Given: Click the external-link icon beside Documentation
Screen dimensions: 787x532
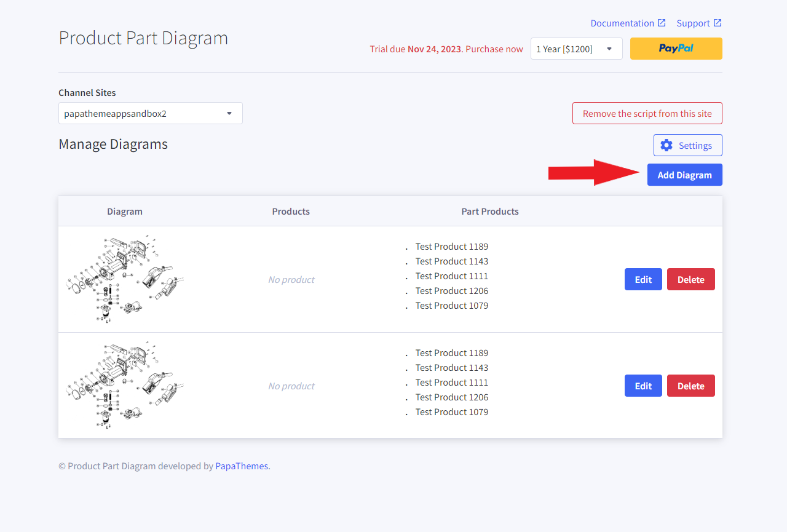Looking at the screenshot, I should click(x=662, y=22).
